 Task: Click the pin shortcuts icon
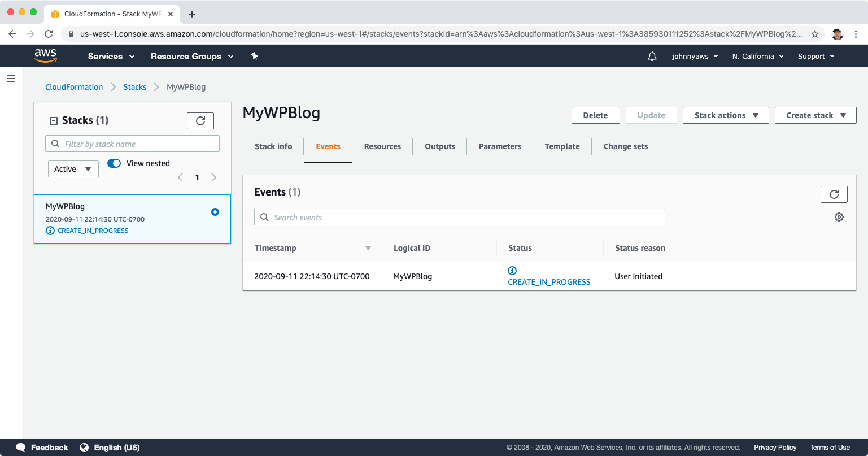click(254, 56)
